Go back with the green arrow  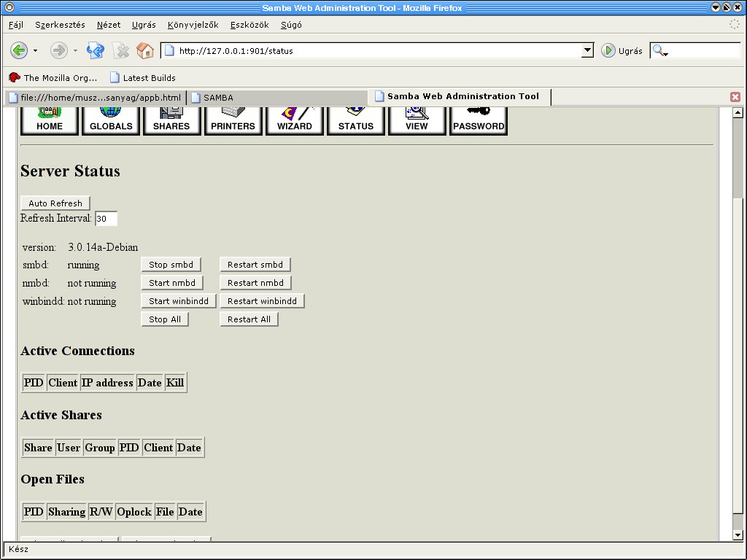coord(19,50)
